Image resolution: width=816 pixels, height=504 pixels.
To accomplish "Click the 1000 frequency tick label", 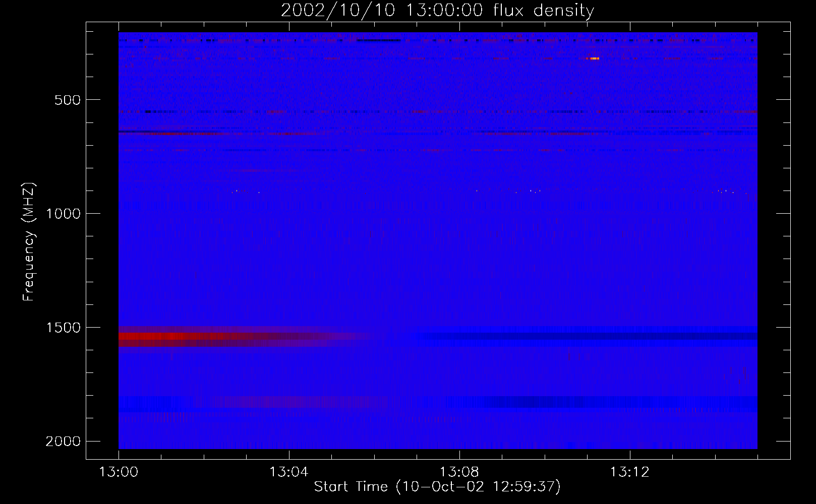I will [x=63, y=214].
